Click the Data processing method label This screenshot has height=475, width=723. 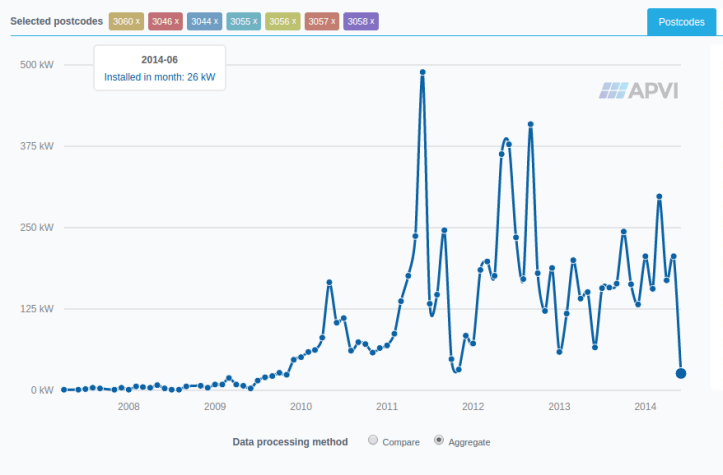click(x=290, y=441)
